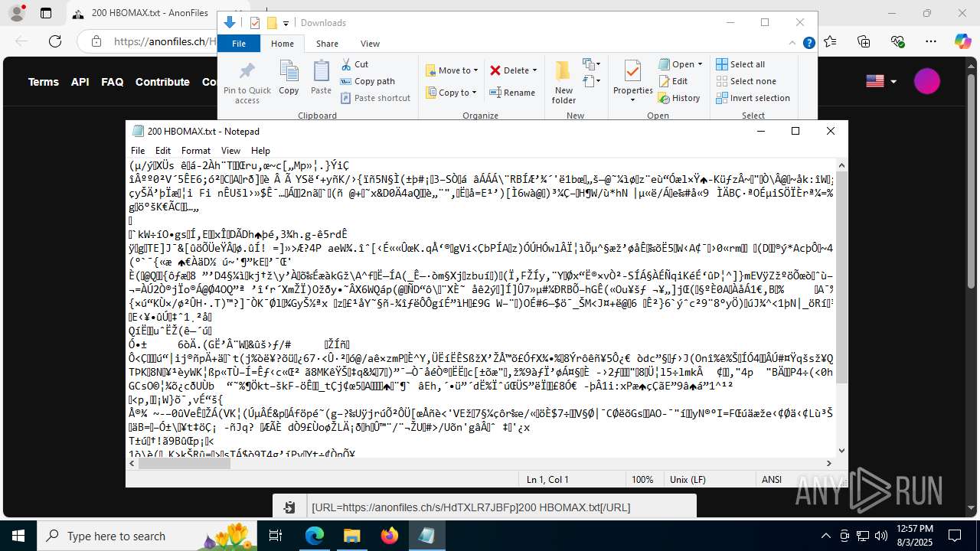Open Contribute link on AnonFiles
The height and width of the screenshot is (551, 980).
coord(162,82)
